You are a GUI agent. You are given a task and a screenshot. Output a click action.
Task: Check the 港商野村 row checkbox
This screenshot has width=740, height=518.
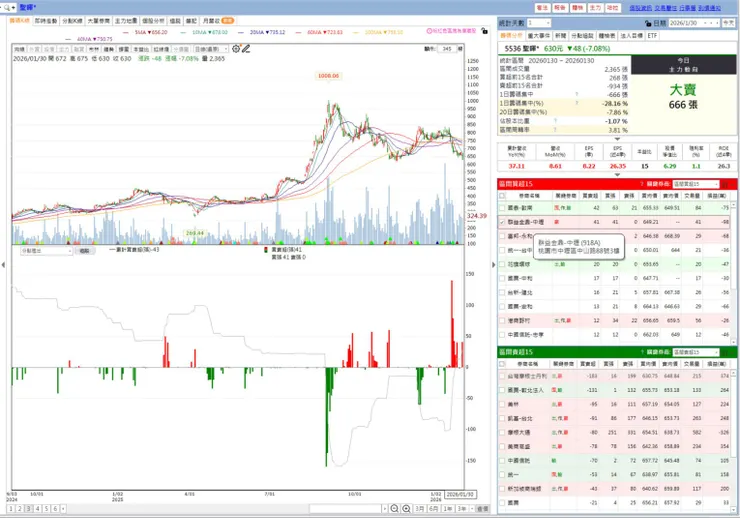tap(502, 320)
